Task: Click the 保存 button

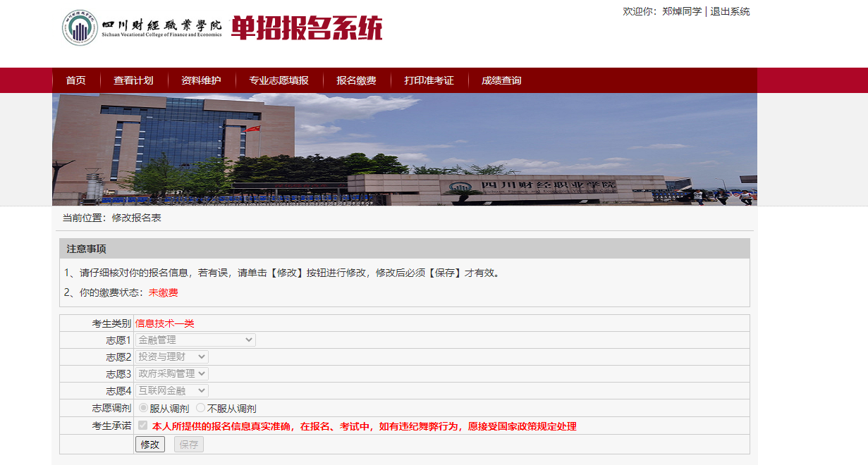Action: point(188,445)
